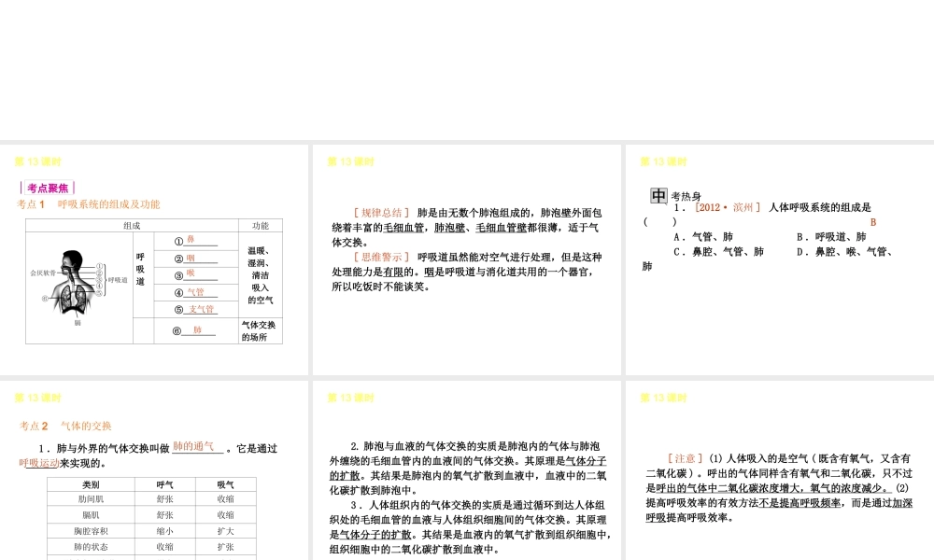Click option B. 呼吸道、肺
Viewport: 934px width, 560px height.
pos(831,237)
